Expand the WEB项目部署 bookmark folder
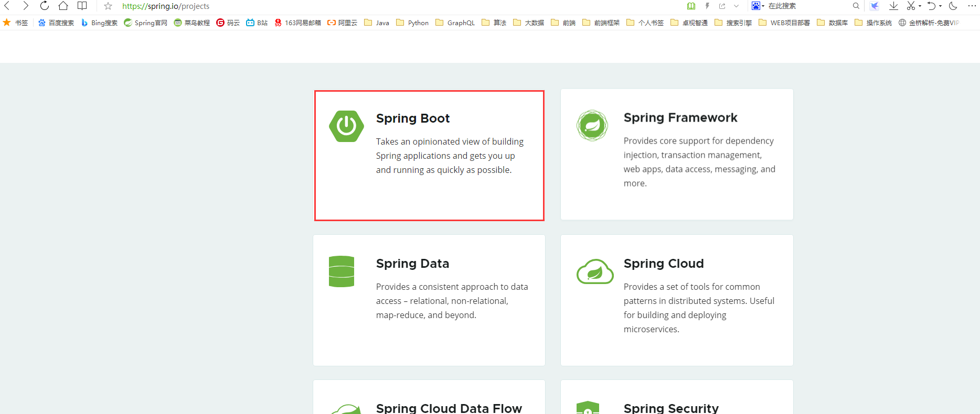This screenshot has height=414, width=980. pyautogui.click(x=784, y=23)
